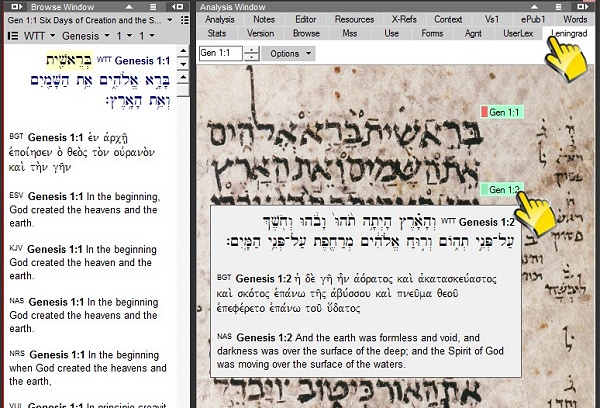Screen dimensions: 600x408
Task: Open the Use tab
Action: point(391,34)
